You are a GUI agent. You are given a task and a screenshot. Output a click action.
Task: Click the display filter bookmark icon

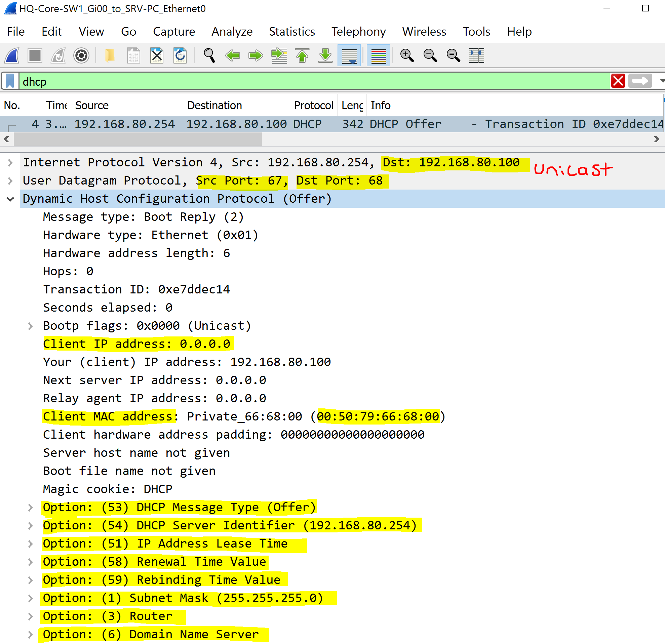coord(10,81)
